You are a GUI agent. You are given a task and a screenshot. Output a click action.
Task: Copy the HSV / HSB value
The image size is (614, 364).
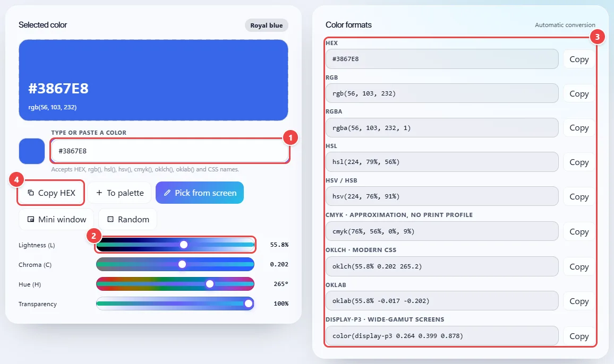(579, 196)
